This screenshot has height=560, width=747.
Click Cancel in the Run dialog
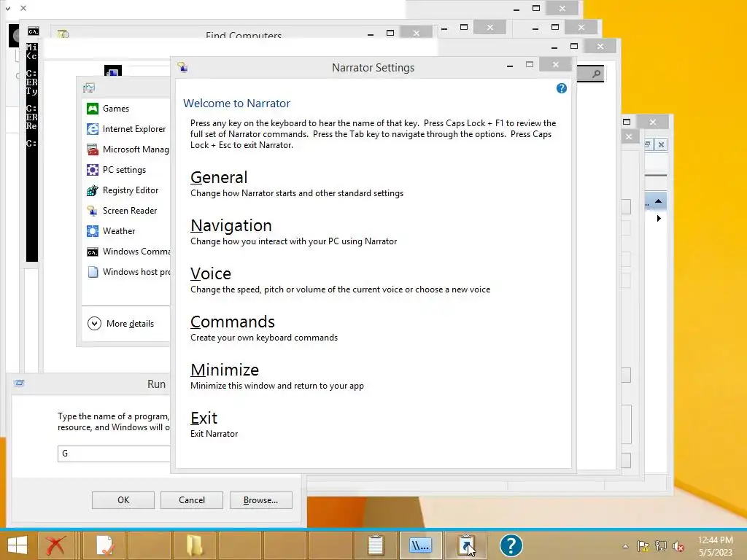192,500
